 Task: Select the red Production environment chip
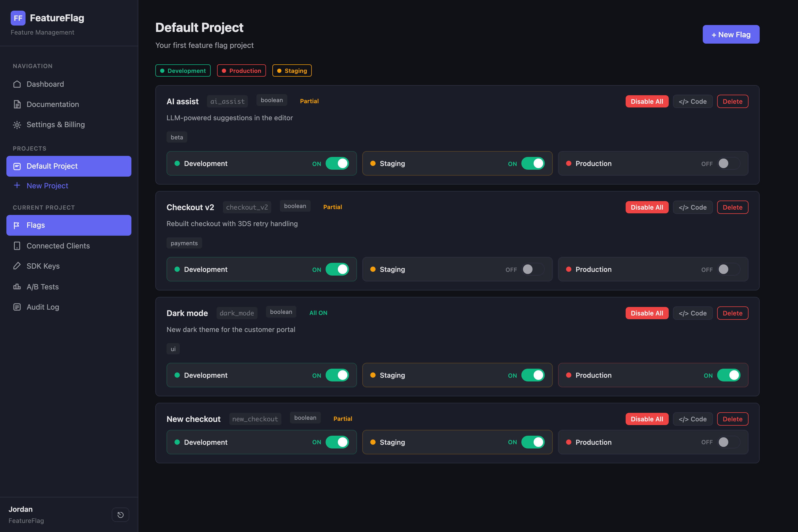[x=241, y=70]
